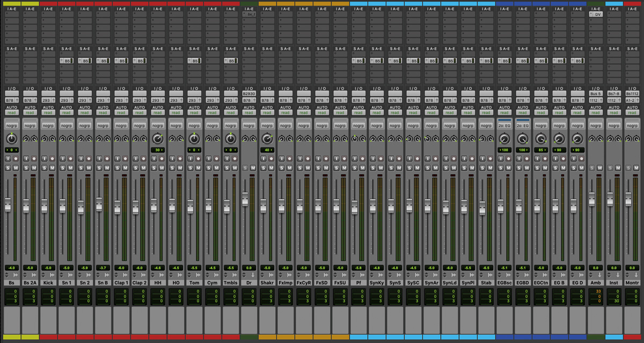
Task: Select the HO track name
Action: click(176, 282)
